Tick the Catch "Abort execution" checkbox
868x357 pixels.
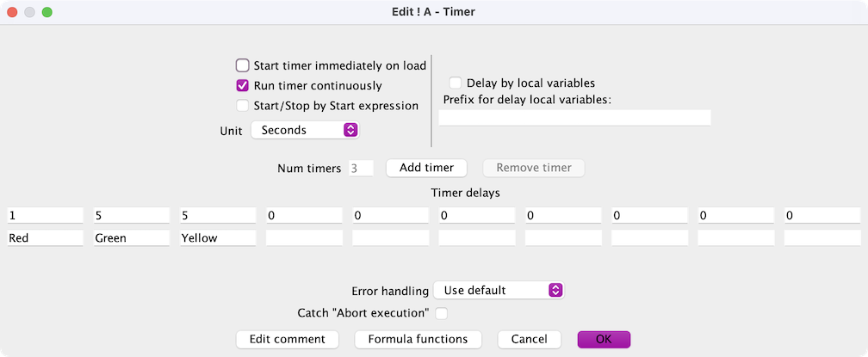[x=442, y=313]
